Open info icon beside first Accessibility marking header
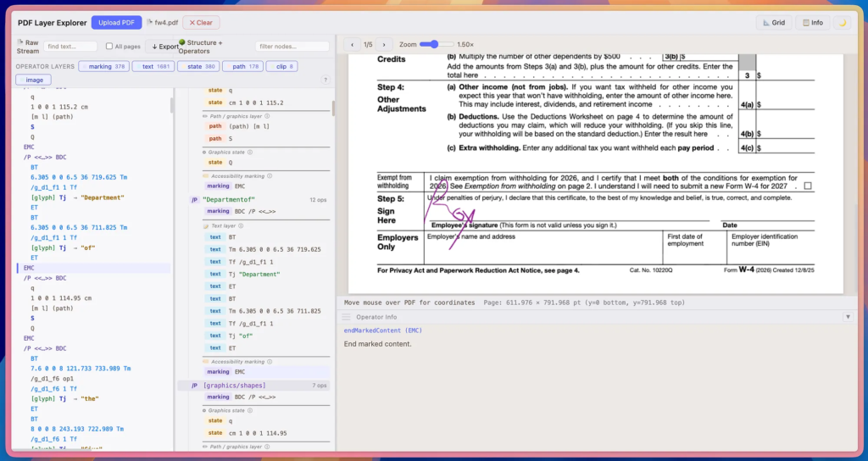The image size is (868, 461). tap(270, 176)
